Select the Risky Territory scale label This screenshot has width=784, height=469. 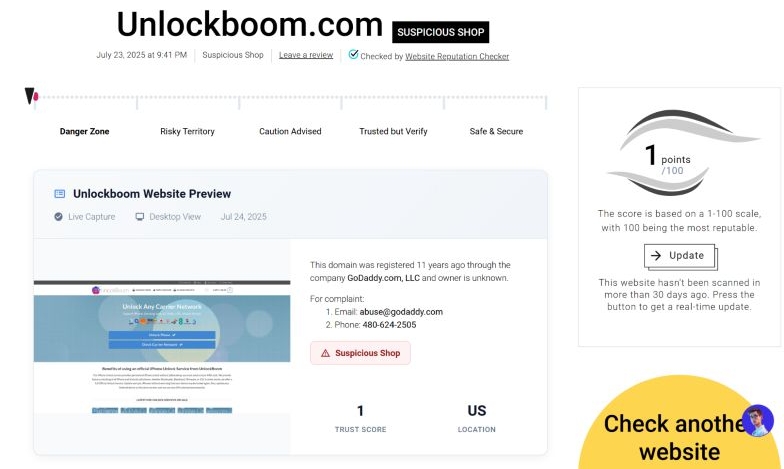click(187, 132)
